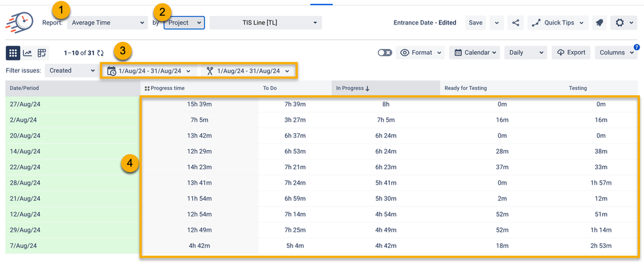This screenshot has height=280, width=644.
Task: Sort by the To Do column header
Action: pyautogui.click(x=295, y=88)
